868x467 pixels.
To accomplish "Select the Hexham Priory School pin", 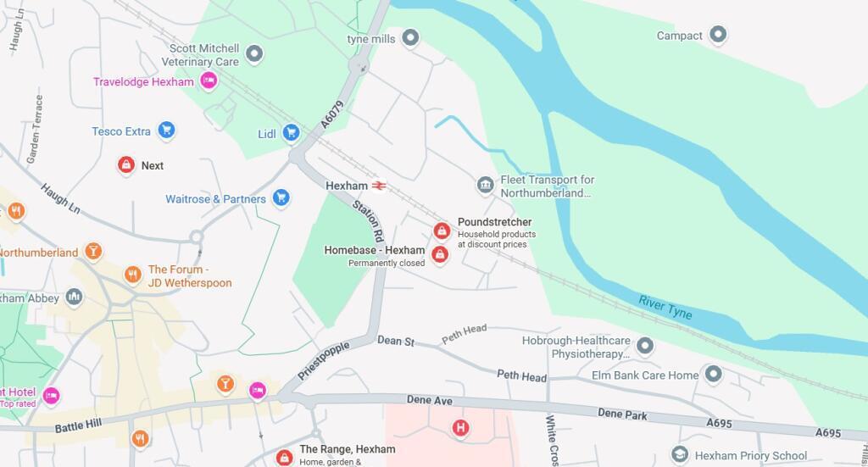I will pyautogui.click(x=679, y=455).
